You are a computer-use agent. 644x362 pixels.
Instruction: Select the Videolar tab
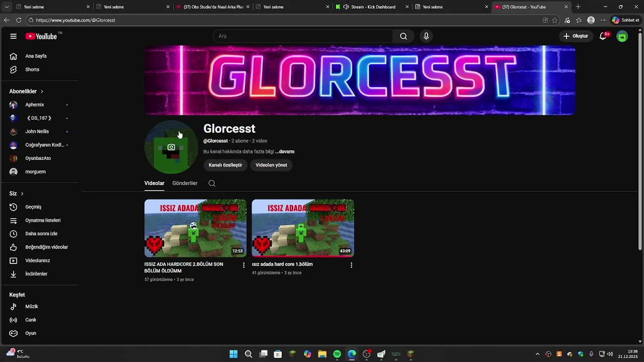(x=154, y=184)
